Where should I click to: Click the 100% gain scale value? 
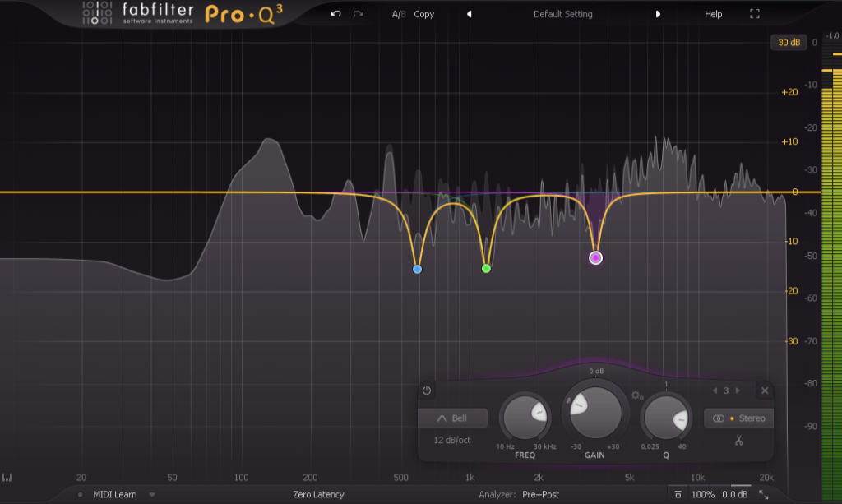click(x=702, y=494)
